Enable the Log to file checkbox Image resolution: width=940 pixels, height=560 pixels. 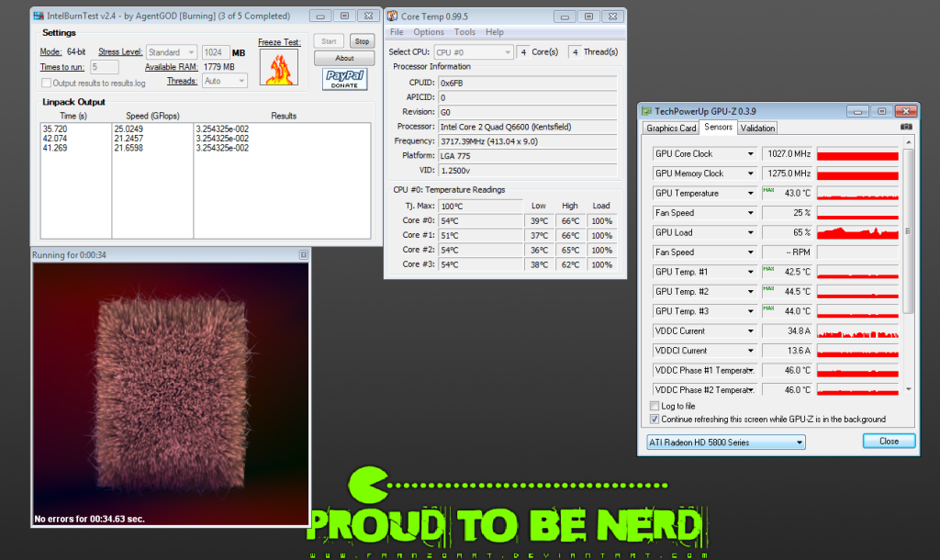click(x=654, y=406)
